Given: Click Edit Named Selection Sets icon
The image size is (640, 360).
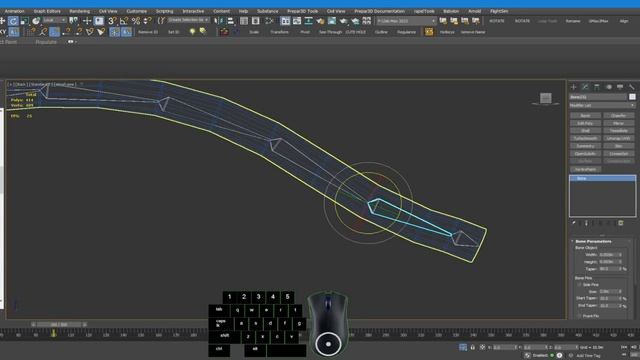Looking at the screenshot, I should pos(161,20).
